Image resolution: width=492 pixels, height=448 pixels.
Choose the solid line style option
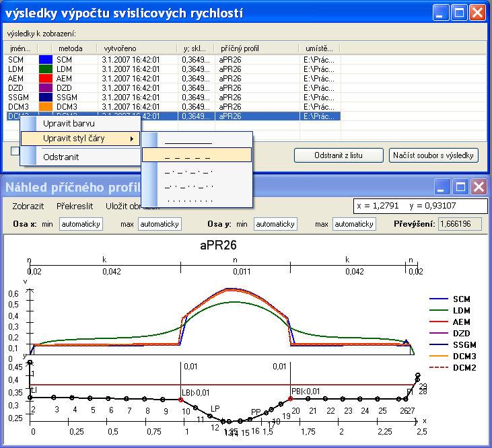point(197,141)
